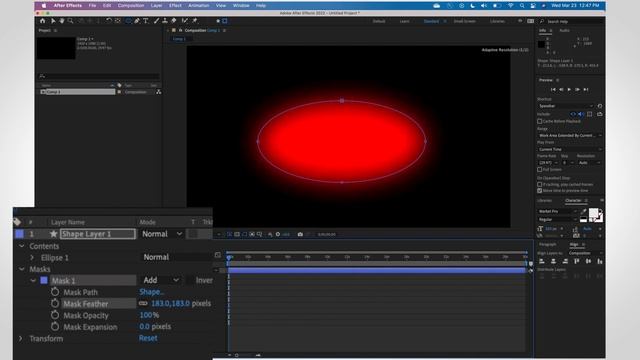Open the Composition menu

coord(131,6)
